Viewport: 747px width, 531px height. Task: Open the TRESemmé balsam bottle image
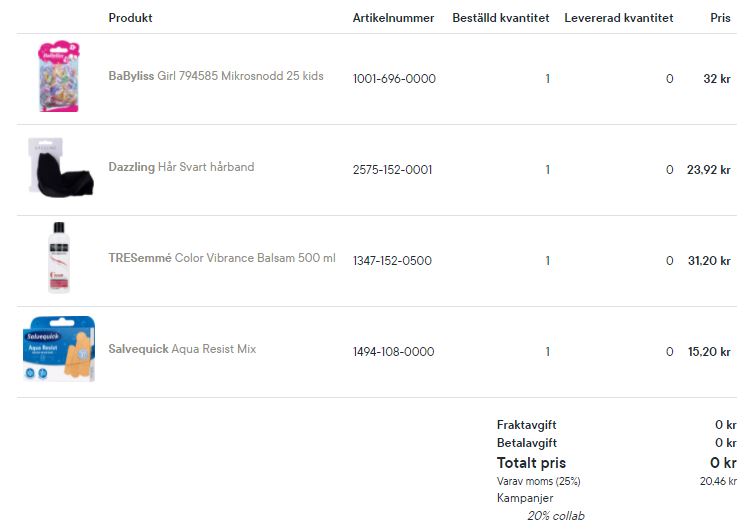59,257
